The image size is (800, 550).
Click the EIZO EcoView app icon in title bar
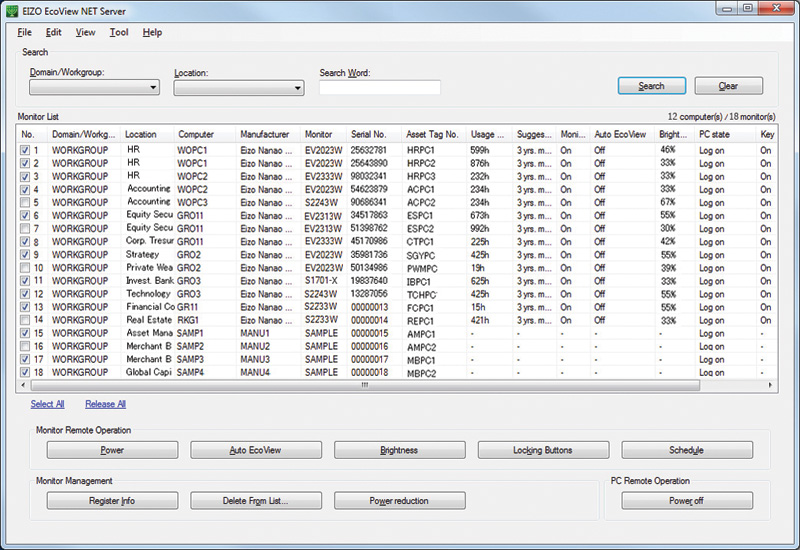coord(11,9)
